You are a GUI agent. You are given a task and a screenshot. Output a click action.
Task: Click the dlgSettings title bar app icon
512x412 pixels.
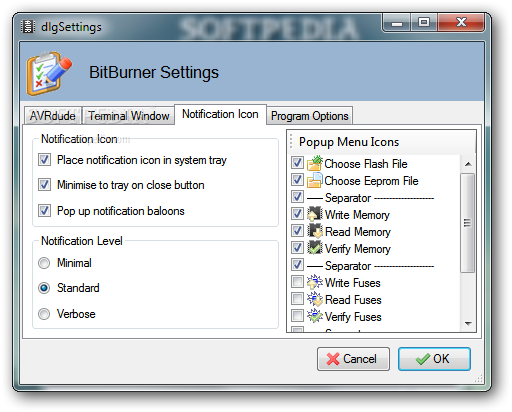28,27
